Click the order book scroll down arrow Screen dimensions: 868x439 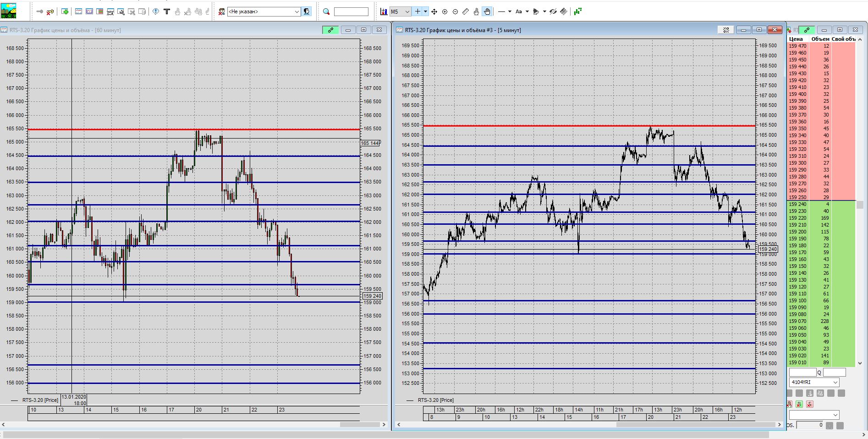[x=860, y=363]
